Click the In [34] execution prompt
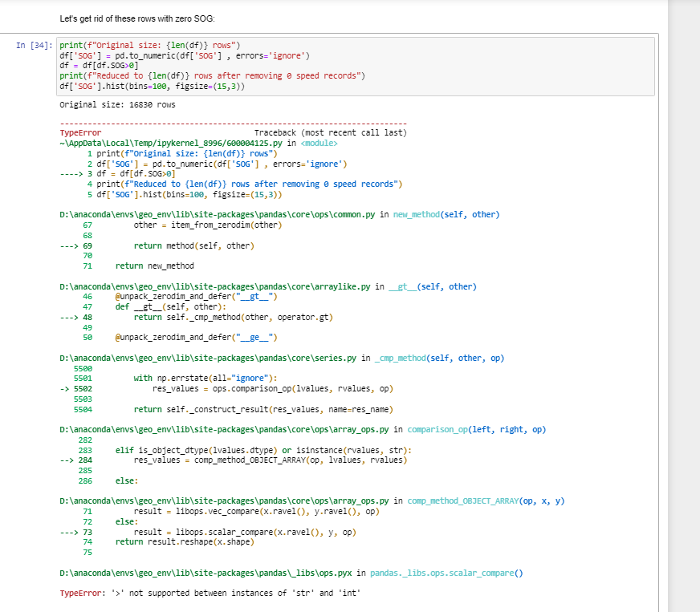Viewport: 700px width, 612px height. click(x=34, y=45)
